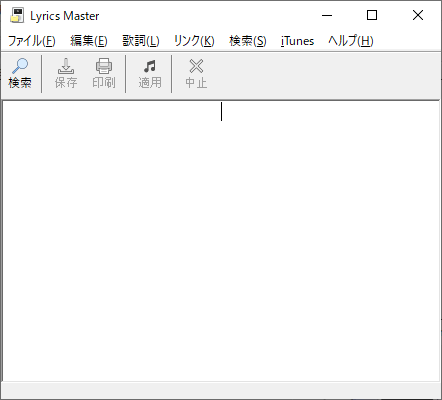This screenshot has height=400, width=442.
Task: Maximize the Lyrics Master window
Action: (x=372, y=15)
